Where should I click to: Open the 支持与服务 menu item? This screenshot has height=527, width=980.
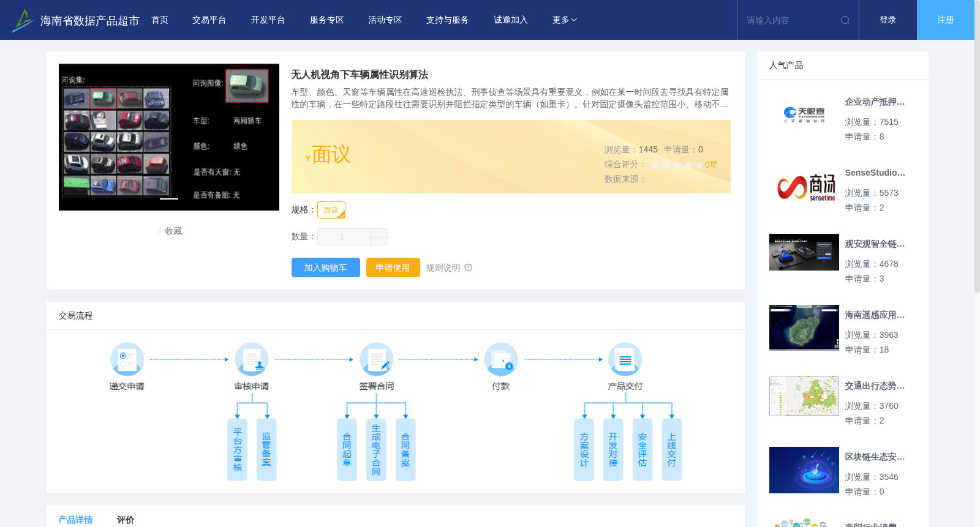tap(448, 20)
